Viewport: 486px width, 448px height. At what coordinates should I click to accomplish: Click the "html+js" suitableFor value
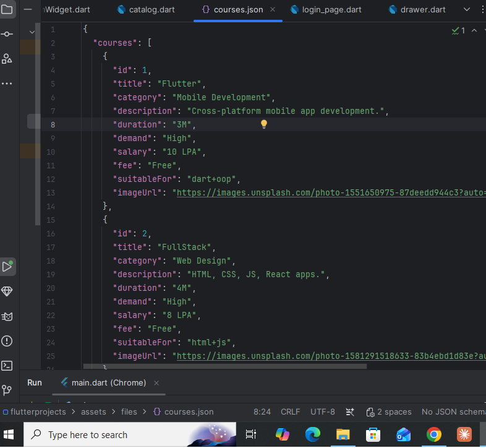(x=209, y=343)
